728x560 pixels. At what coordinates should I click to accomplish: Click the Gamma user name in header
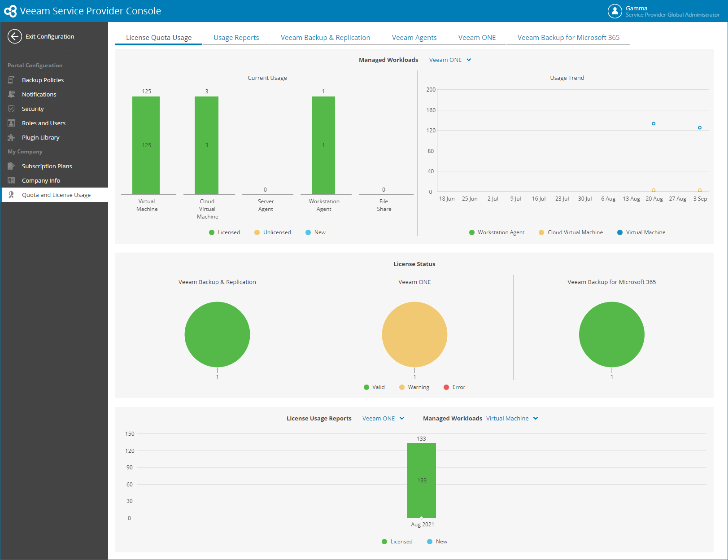(636, 8)
